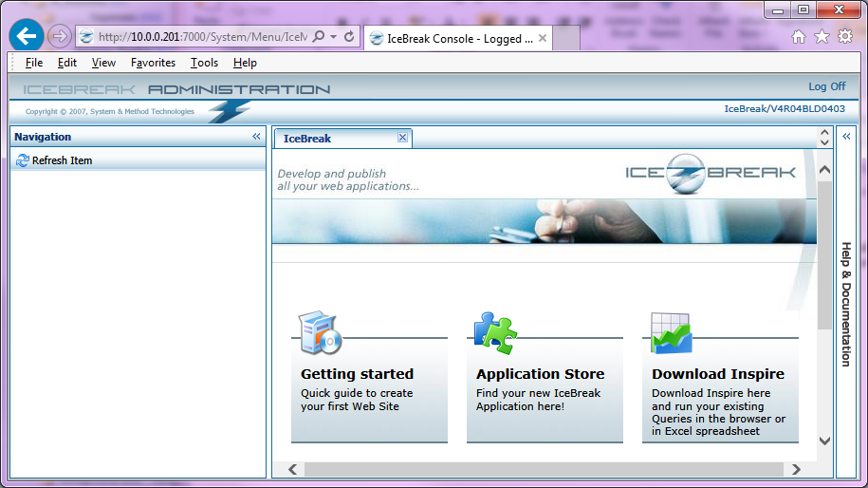Open the File menu
The image size is (868, 488).
coord(34,63)
